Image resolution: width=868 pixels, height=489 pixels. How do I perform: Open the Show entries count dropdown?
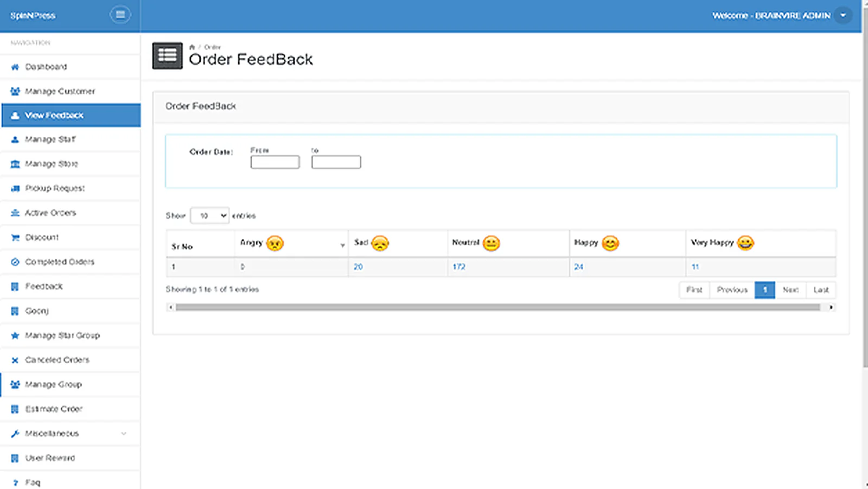click(x=209, y=215)
